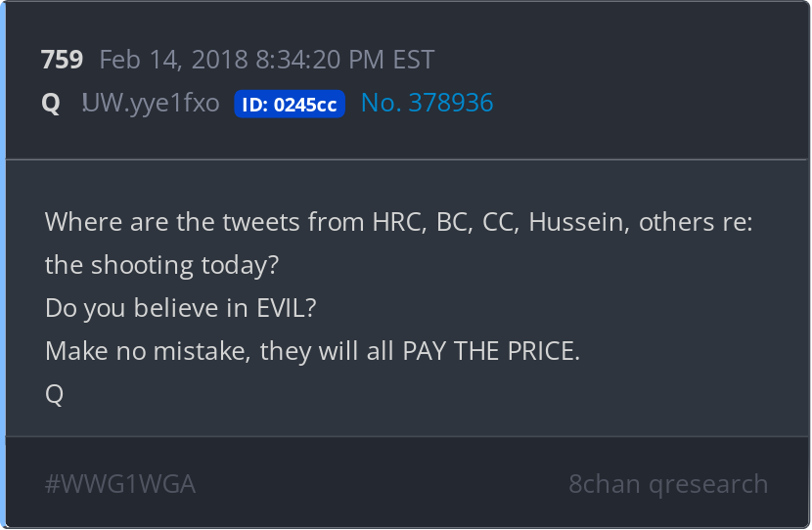Click the tripcode UW.yye1fxo
Viewport: 812px width, 530px height.
(151, 104)
